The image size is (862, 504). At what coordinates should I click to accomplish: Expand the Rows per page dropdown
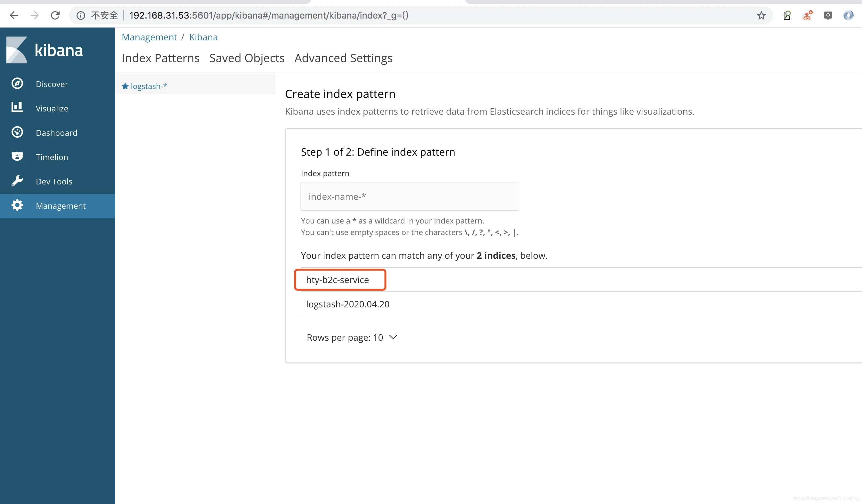pyautogui.click(x=352, y=337)
